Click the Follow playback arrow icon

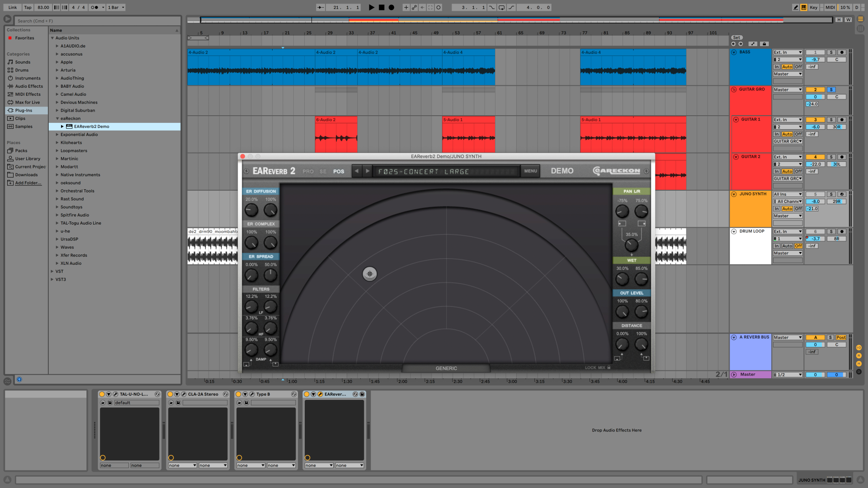click(320, 7)
